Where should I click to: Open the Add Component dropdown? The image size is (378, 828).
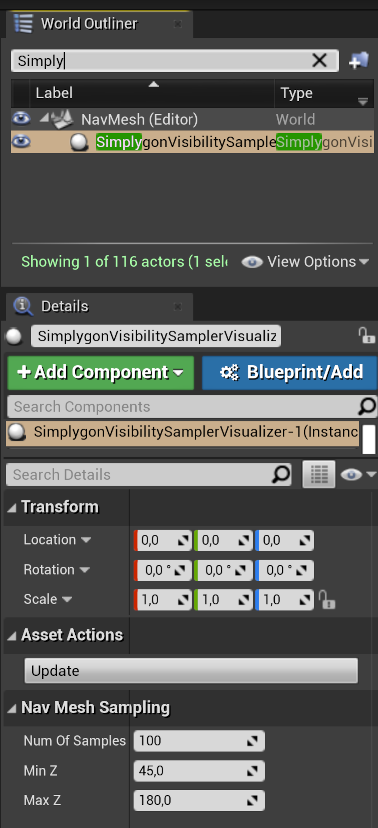click(101, 372)
